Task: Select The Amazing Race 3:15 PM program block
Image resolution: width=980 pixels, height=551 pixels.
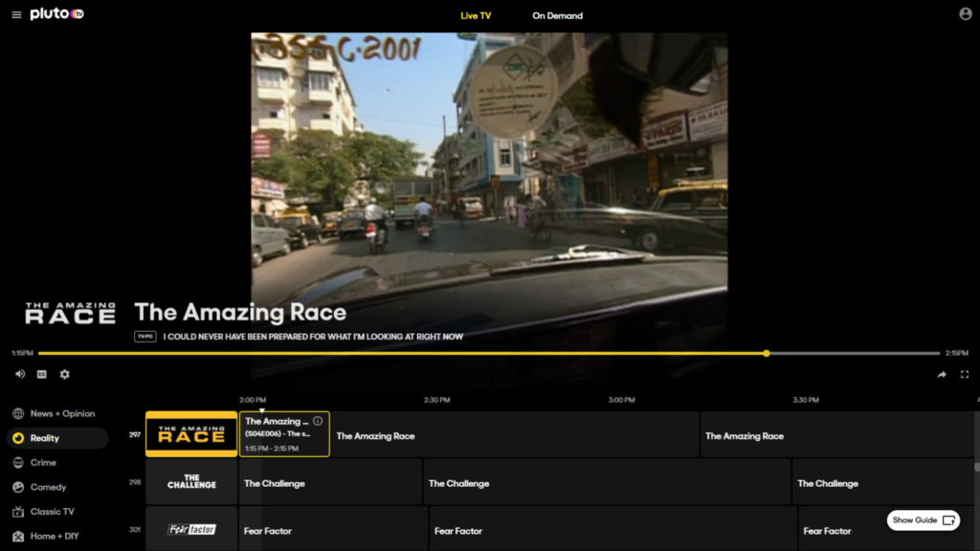Action: click(836, 434)
